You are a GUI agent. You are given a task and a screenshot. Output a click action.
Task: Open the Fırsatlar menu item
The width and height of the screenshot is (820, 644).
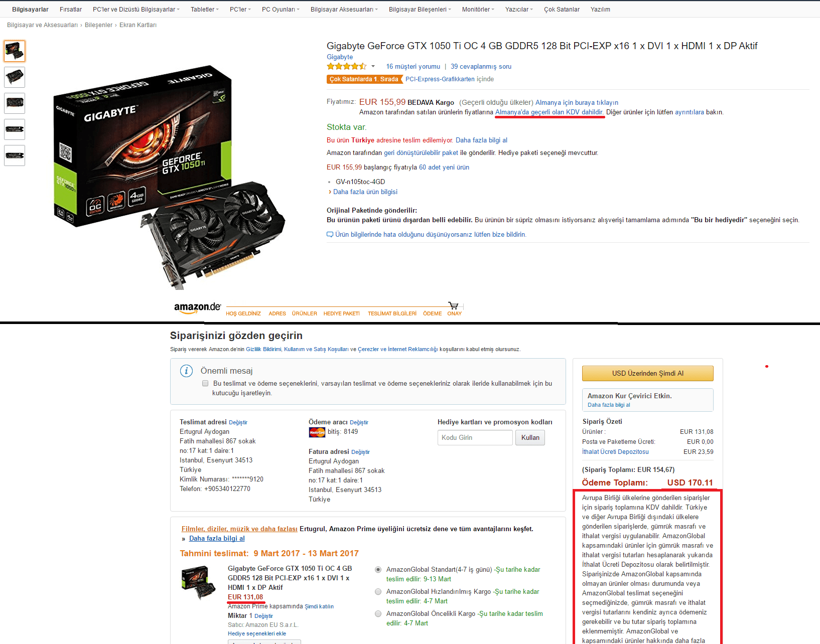pos(71,10)
